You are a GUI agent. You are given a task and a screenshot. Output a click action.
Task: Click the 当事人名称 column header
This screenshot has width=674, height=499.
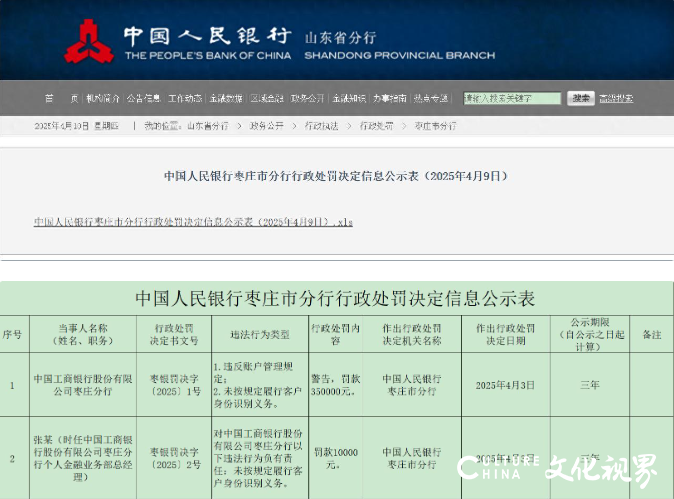tap(83, 334)
